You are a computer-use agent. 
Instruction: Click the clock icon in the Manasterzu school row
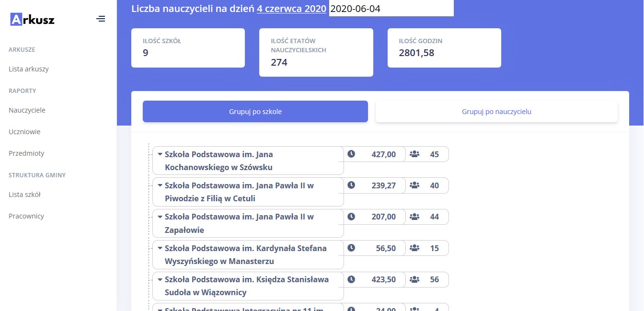coord(351,248)
